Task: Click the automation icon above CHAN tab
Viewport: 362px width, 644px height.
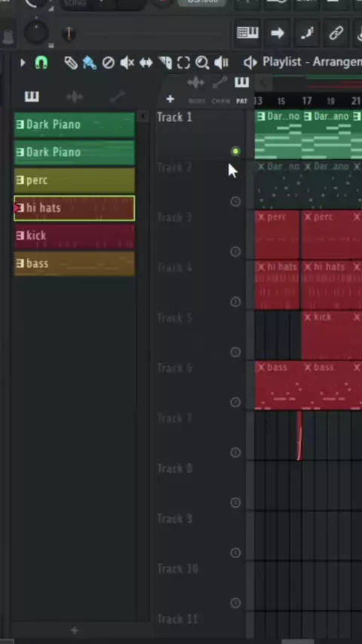Action: [219, 82]
